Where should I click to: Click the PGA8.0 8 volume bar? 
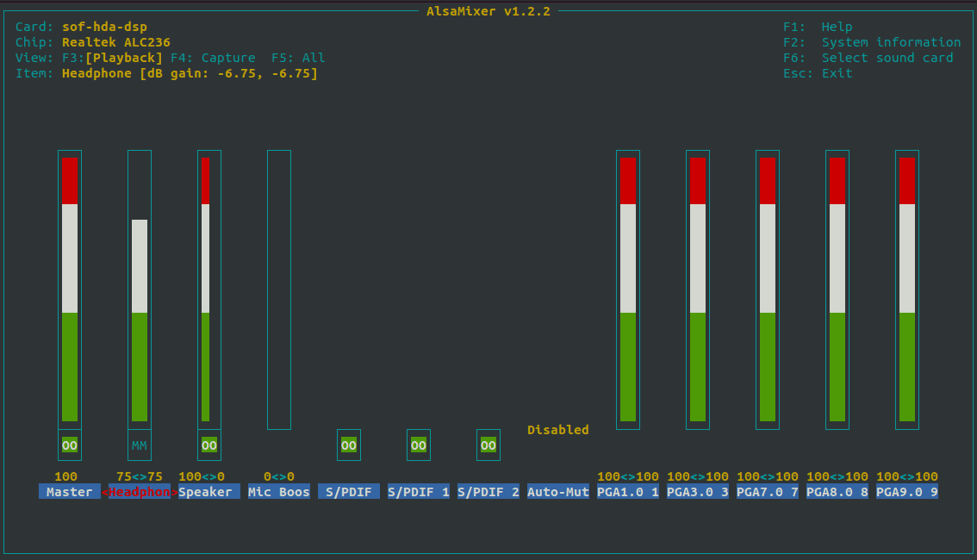[837, 289]
